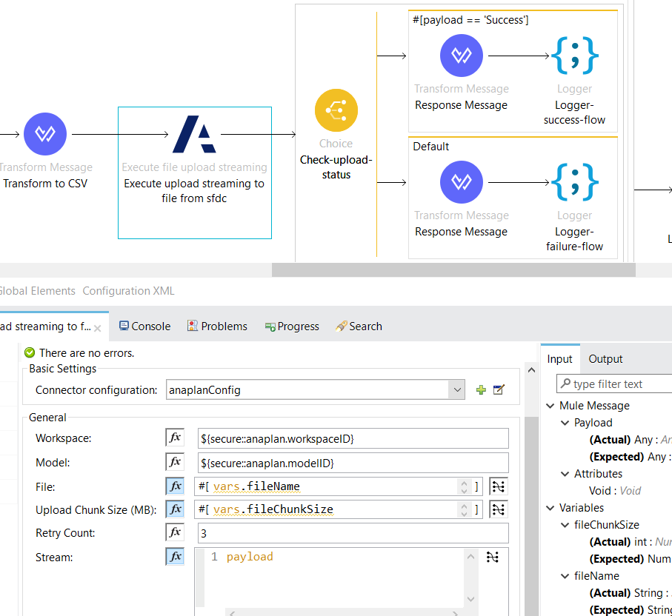
Task: Click the type filter text search box
Action: 614,384
